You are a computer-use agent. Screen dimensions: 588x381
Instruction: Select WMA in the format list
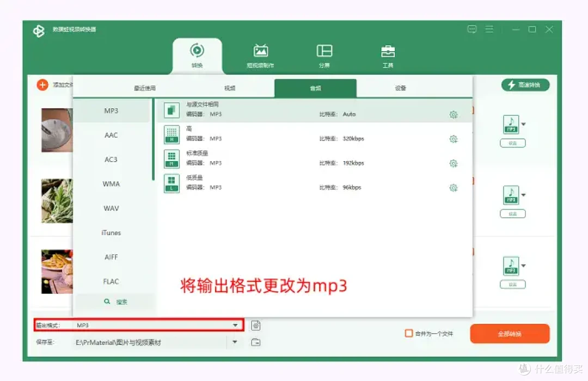pyautogui.click(x=112, y=184)
